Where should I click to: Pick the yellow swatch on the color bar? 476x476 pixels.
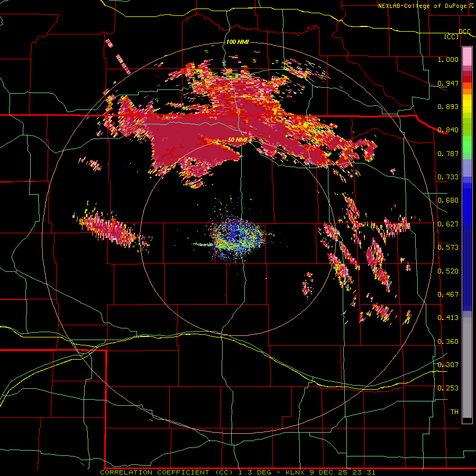tap(467, 104)
